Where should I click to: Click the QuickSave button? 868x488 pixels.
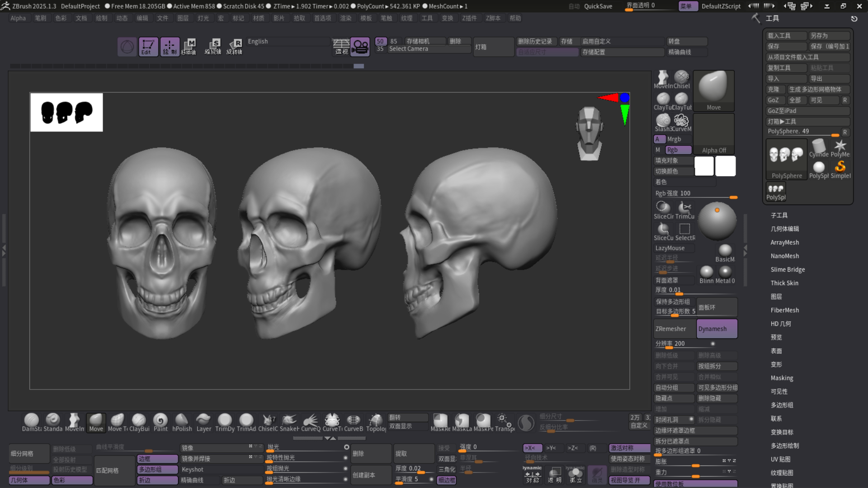pyautogui.click(x=598, y=6)
